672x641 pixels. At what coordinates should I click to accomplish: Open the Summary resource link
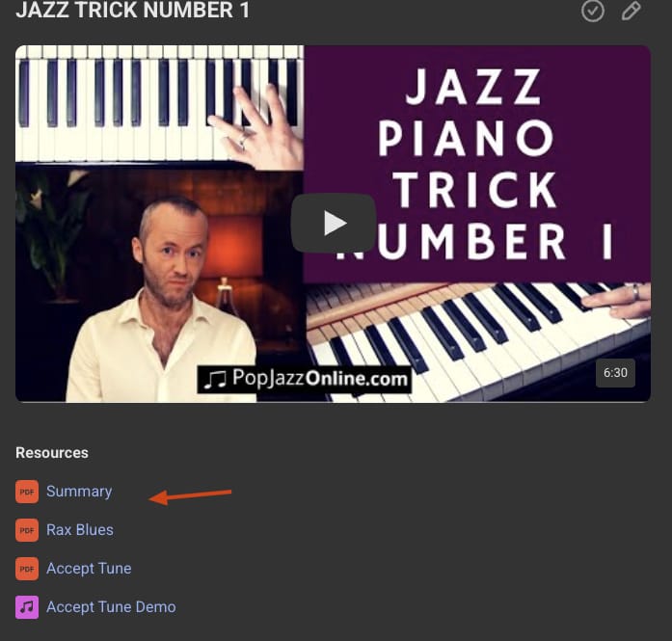click(x=79, y=492)
